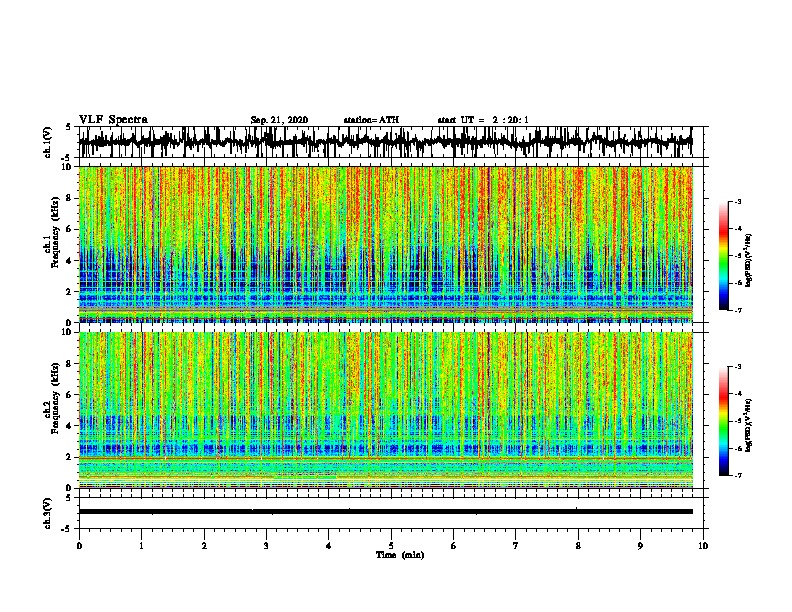Viewport: 792px width, 612px height.
Task: Click the "-7" tick on ch.1 color bar
Action: (x=737, y=310)
